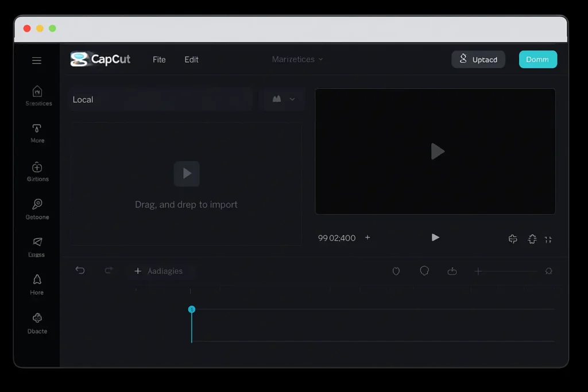Click the Uptacd button
The width and height of the screenshot is (588, 392).
pos(478,60)
